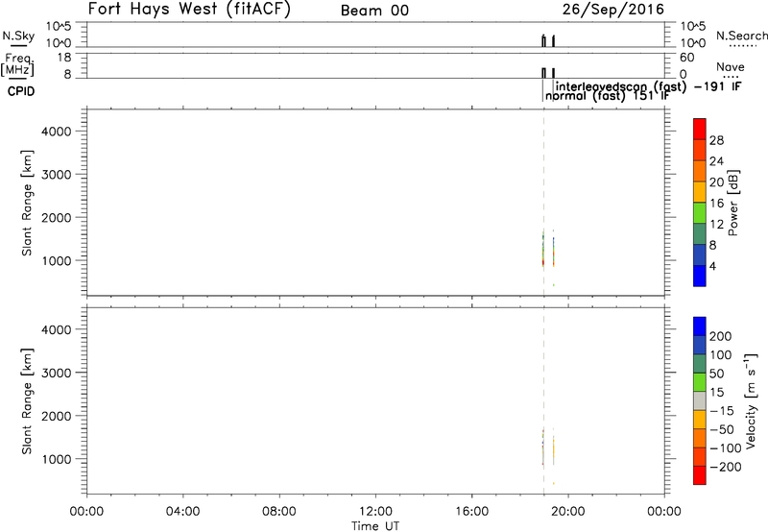Click the 'normal (fast) 151 IF' annotation
Viewport: 768px width, 532px height.
coord(608,95)
